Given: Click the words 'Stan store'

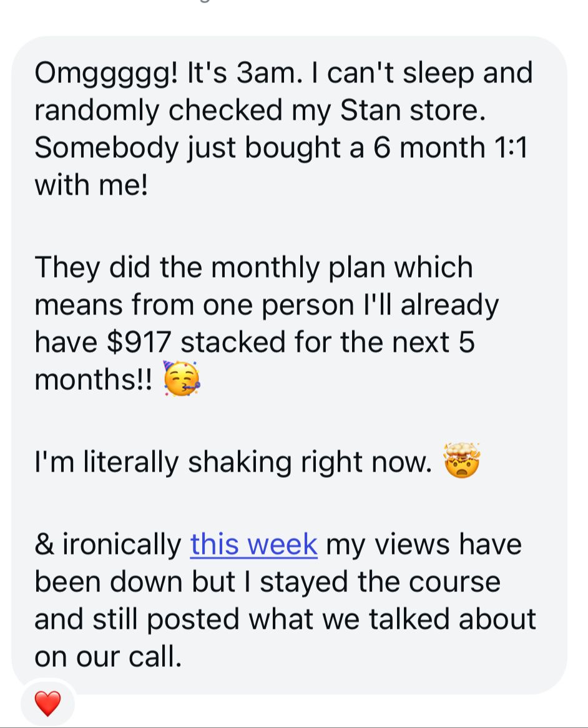Looking at the screenshot, I should (413, 110).
